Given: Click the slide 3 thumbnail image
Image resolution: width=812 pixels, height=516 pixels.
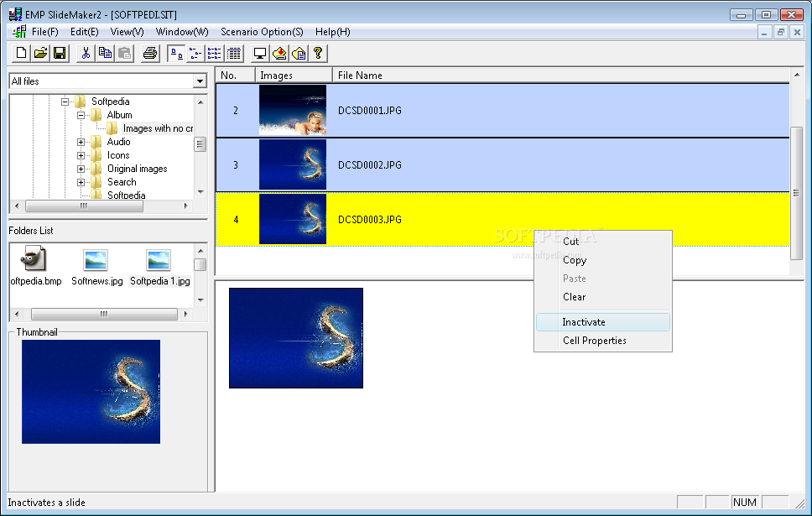Looking at the screenshot, I should pos(293,164).
